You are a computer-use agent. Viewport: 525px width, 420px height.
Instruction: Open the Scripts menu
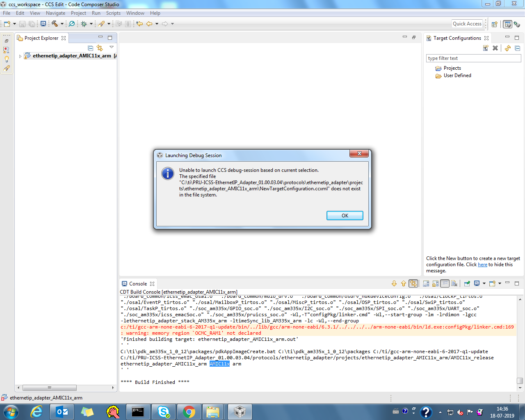coord(113,13)
